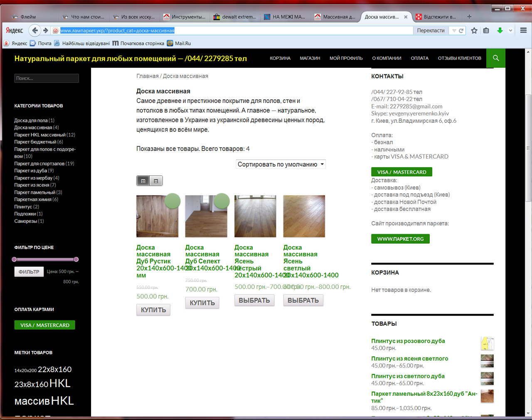532x420 pixels.
Task: Open the КОРЗИНА menu item
Action: [280, 58]
